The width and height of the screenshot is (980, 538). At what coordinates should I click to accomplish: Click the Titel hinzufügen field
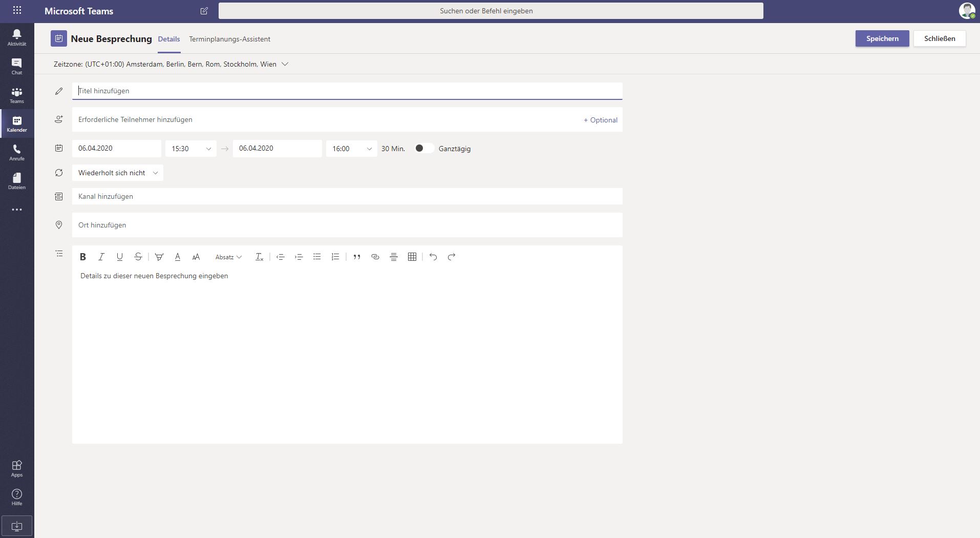click(347, 91)
